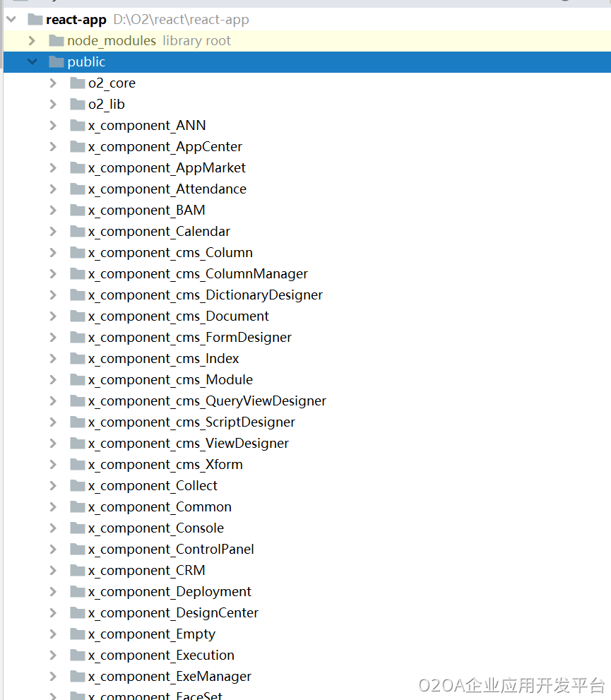Expand the x_component_Calendar folder arrow
Screen dimensions: 611x700
click(x=53, y=232)
